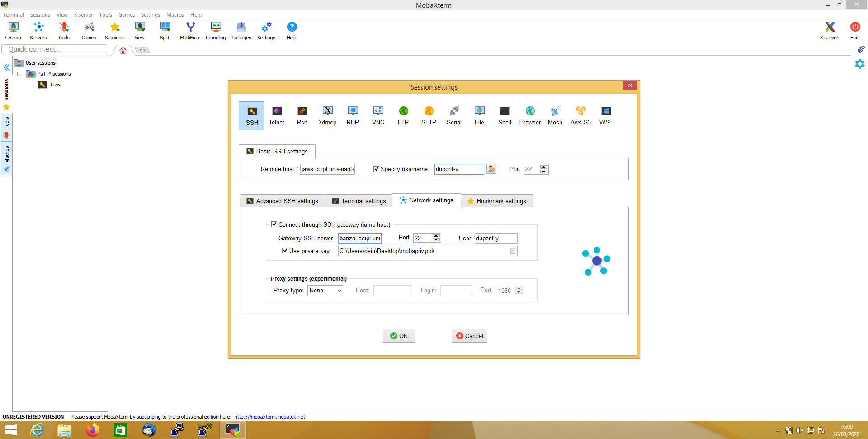The height and width of the screenshot is (439, 868).
Task: Collapse the PuTTY sessions tree node
Action: (x=19, y=74)
